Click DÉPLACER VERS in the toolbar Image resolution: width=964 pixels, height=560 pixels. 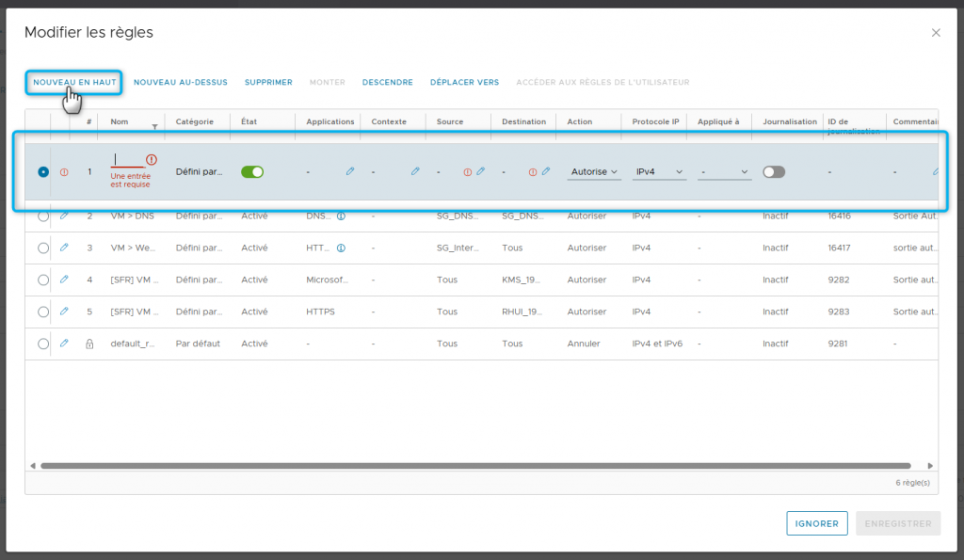click(464, 83)
